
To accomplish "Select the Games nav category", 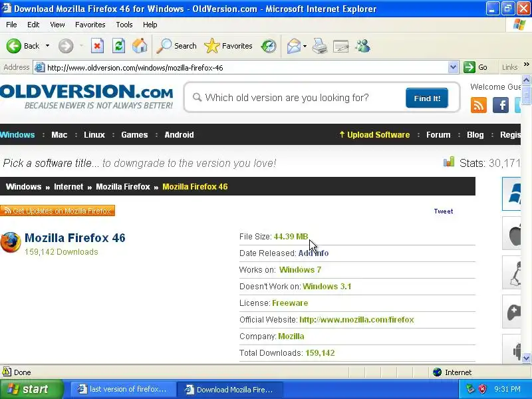I will [x=134, y=135].
